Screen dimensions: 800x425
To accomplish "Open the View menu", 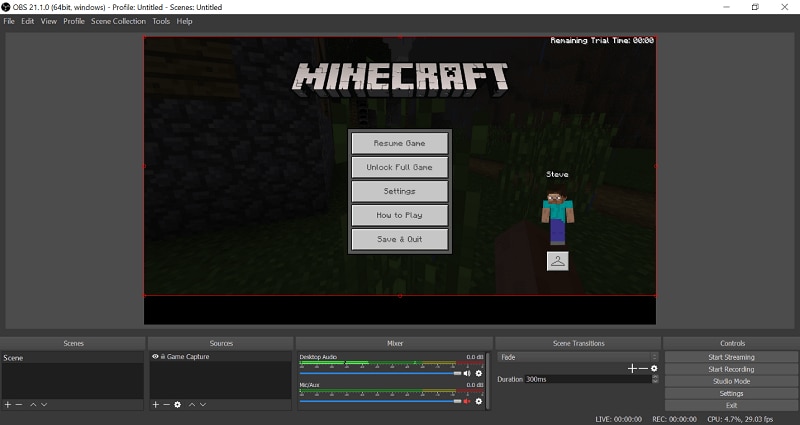I will [x=49, y=21].
